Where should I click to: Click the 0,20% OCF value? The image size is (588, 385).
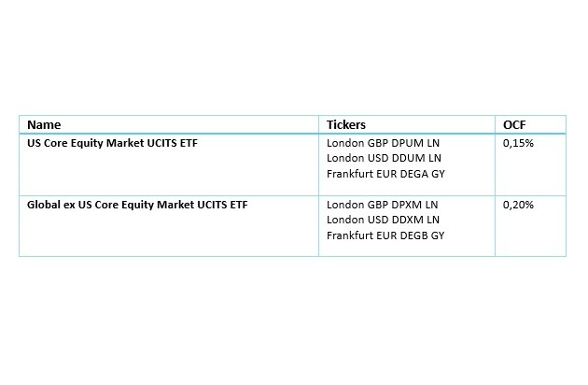(x=518, y=204)
